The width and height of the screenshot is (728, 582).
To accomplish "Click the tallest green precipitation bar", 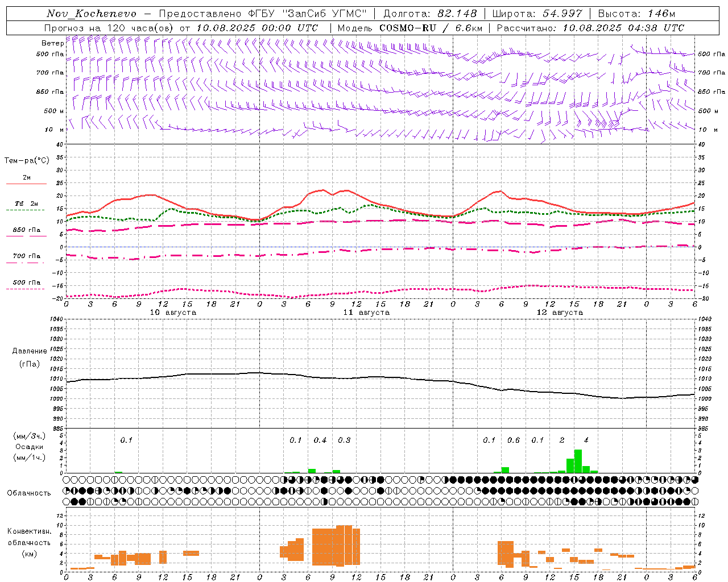I will 578,461.
